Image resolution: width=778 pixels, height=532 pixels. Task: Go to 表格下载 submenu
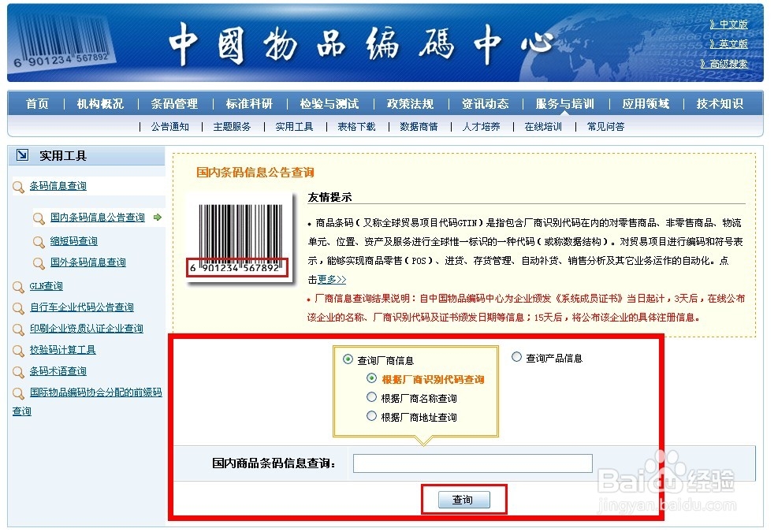(357, 127)
